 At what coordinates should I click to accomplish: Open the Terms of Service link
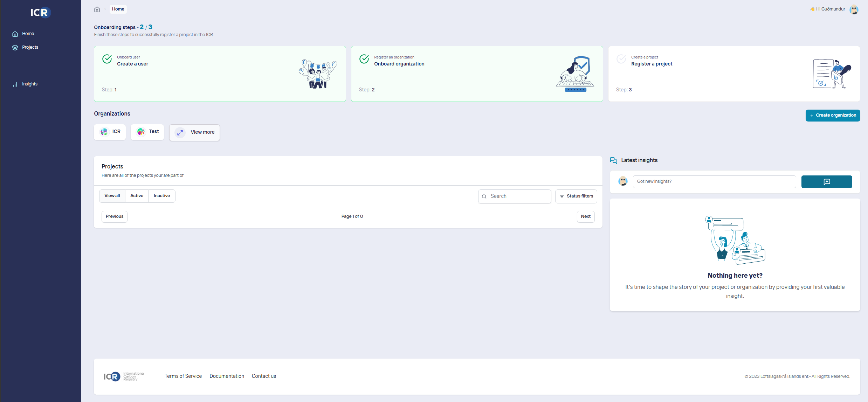click(x=183, y=376)
